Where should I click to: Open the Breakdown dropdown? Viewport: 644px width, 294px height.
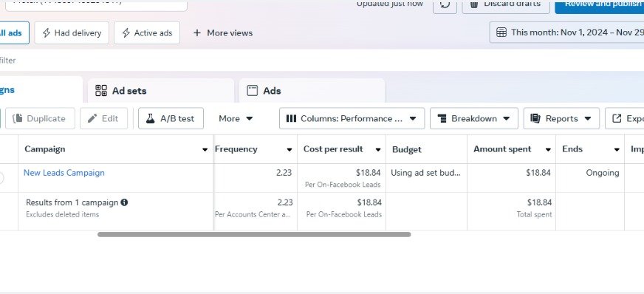tap(474, 118)
